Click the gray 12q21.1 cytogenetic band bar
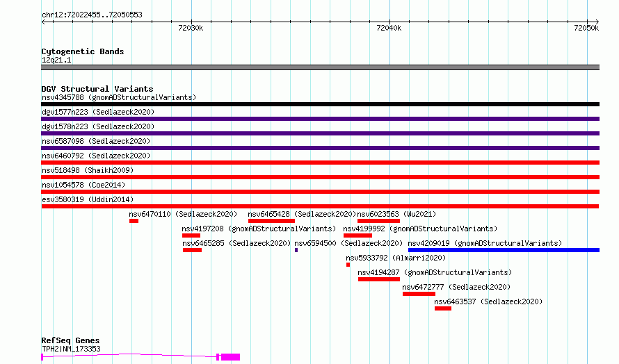The width and height of the screenshot is (619, 364). coord(320,67)
